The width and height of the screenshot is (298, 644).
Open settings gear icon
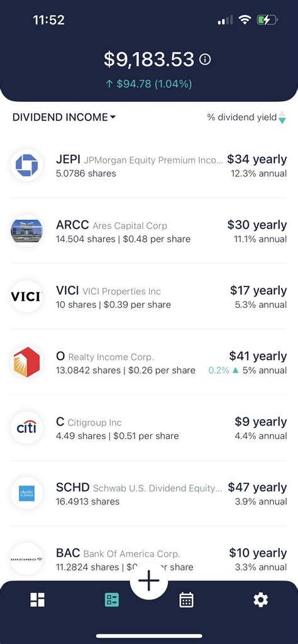[261, 599]
